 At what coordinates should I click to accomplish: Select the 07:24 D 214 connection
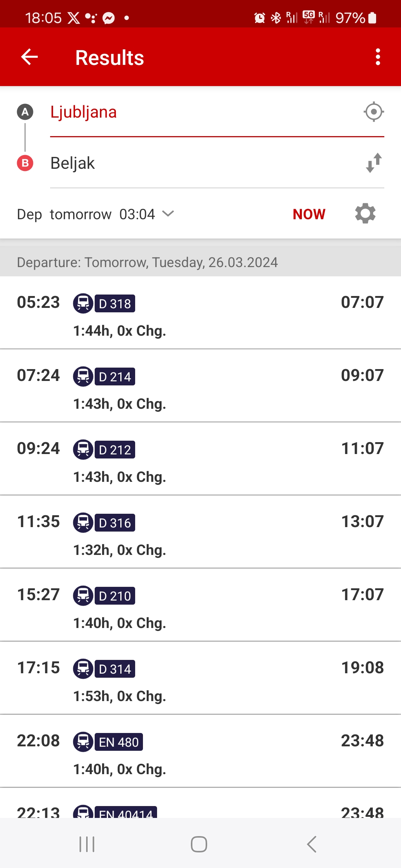[200, 386]
